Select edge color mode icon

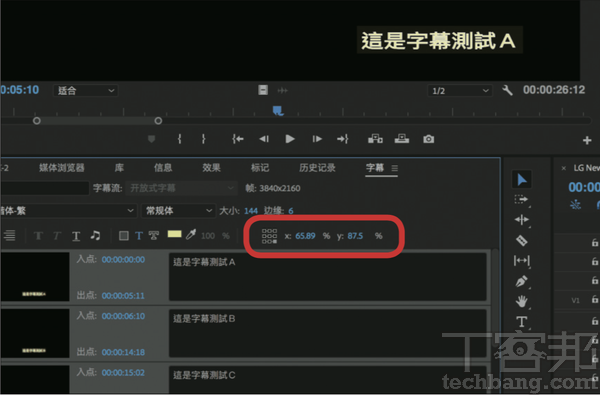pos(154,236)
